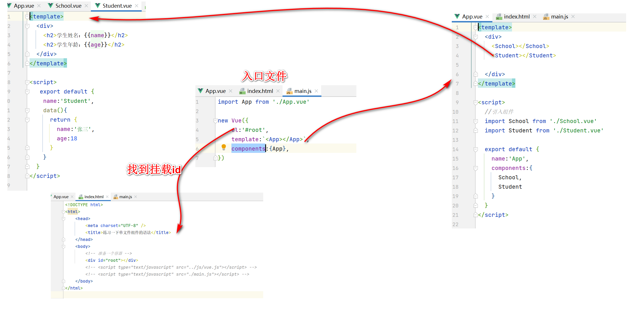Fold the data() function in Student.vue
Viewport: 644px width, 335px height.
27,110
